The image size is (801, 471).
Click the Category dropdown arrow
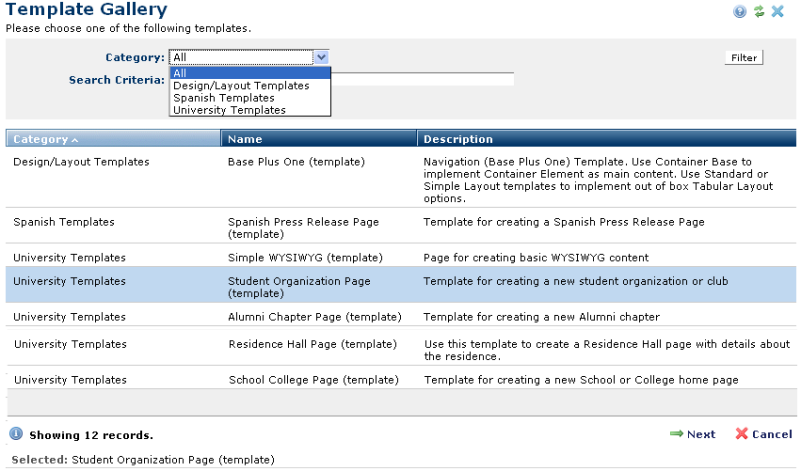coord(321,58)
